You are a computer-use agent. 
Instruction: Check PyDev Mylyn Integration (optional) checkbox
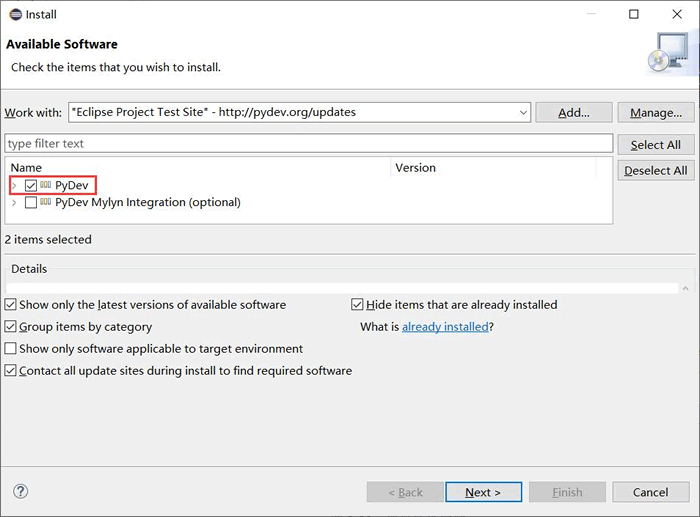(31, 203)
